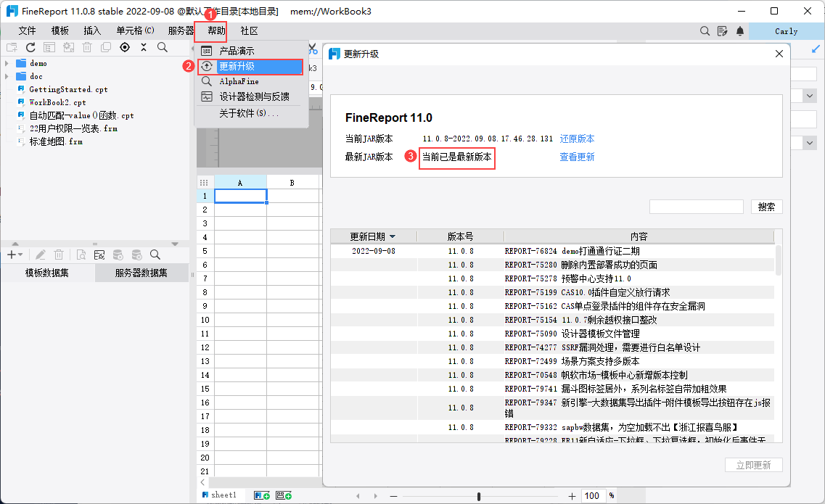Delete selected template via trash icon
Viewport: 825px width, 504px height.
[x=87, y=47]
